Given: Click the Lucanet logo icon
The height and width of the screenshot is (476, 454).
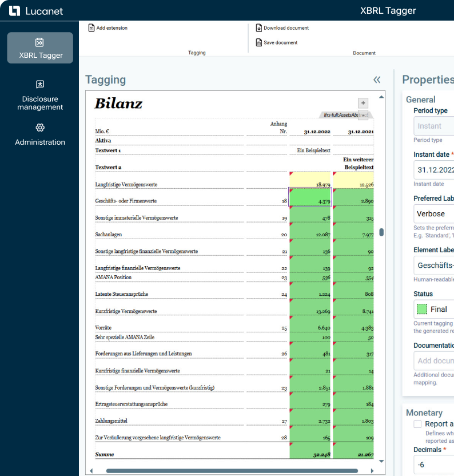Looking at the screenshot, I should pyautogui.click(x=15, y=11).
